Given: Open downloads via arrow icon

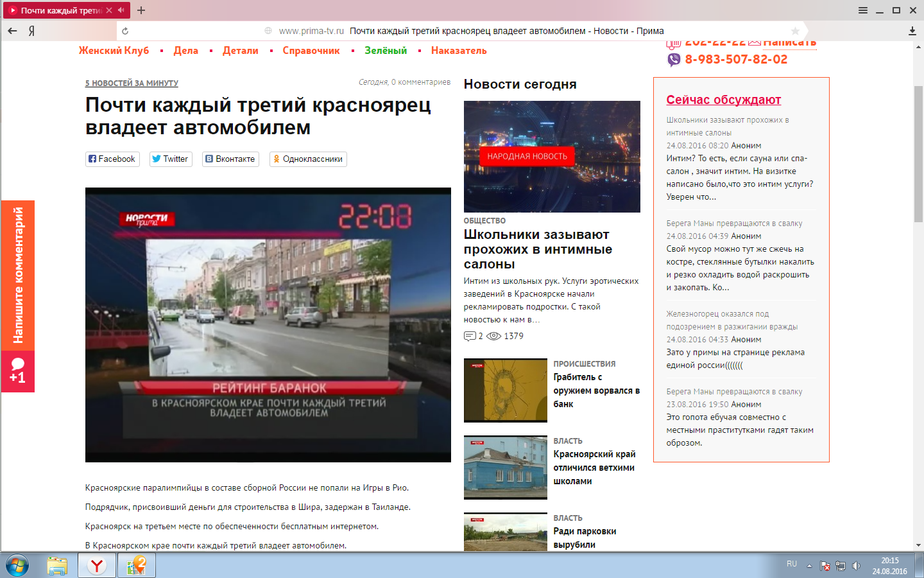Looking at the screenshot, I should [912, 31].
